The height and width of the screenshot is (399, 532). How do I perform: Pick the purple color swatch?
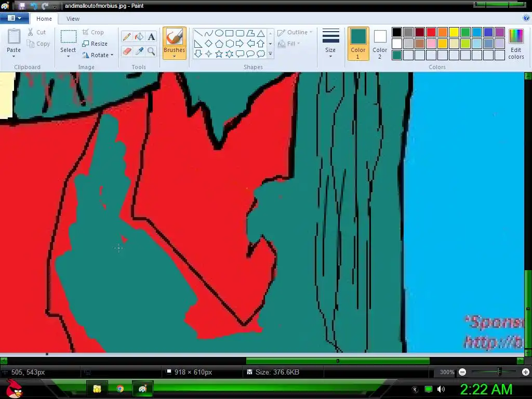pyautogui.click(x=500, y=32)
